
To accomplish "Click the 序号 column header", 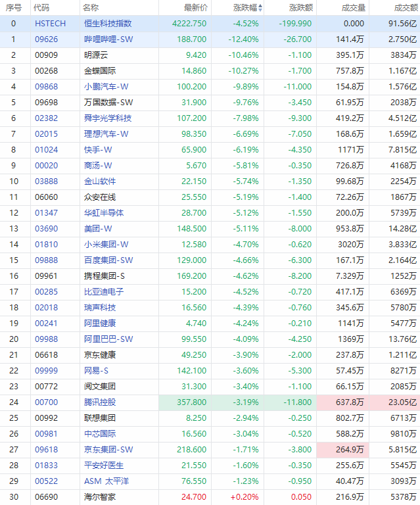I will point(14,8).
